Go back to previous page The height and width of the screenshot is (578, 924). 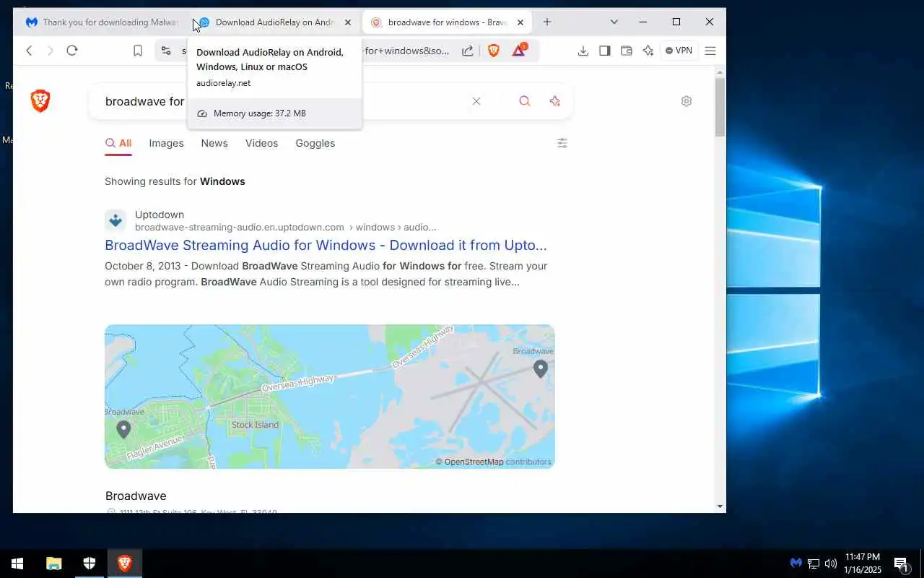point(29,51)
